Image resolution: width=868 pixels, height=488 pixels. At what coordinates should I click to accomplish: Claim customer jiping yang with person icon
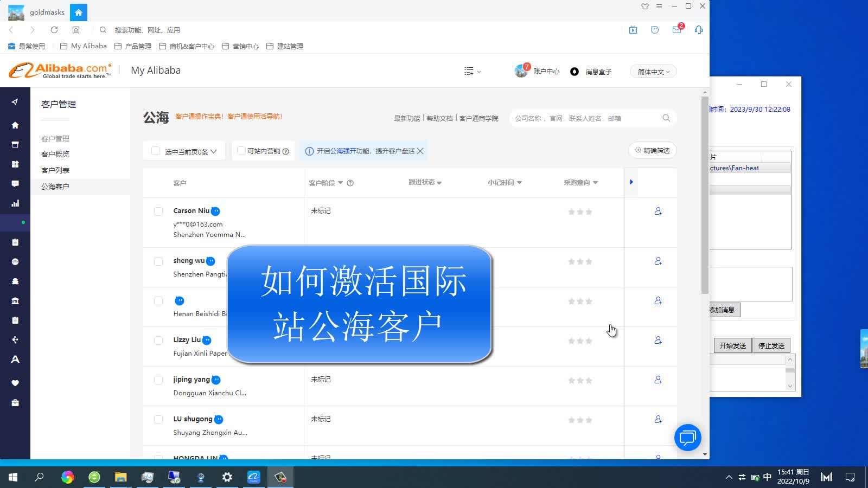point(658,380)
